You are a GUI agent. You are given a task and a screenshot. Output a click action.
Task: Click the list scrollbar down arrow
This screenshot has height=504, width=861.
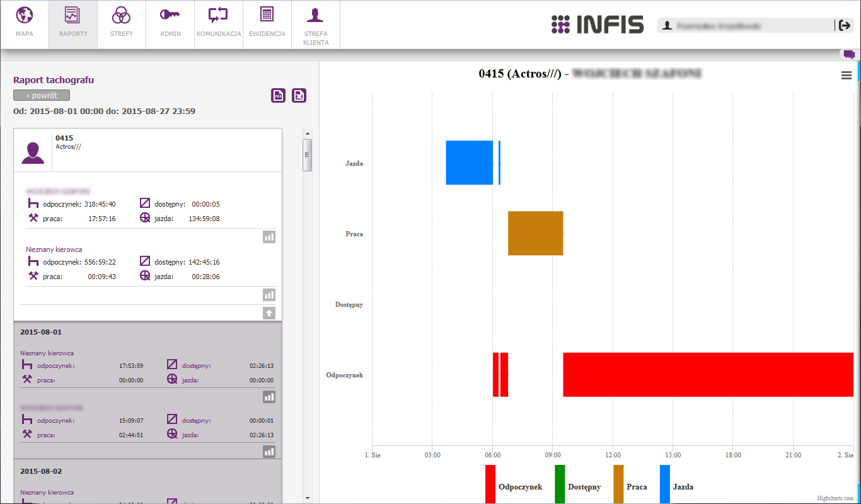click(308, 498)
